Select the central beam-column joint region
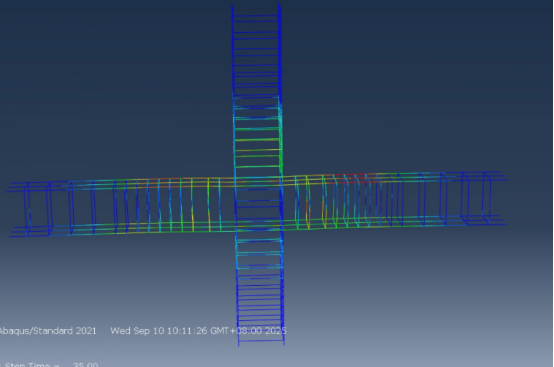554x367 pixels. (x=258, y=203)
